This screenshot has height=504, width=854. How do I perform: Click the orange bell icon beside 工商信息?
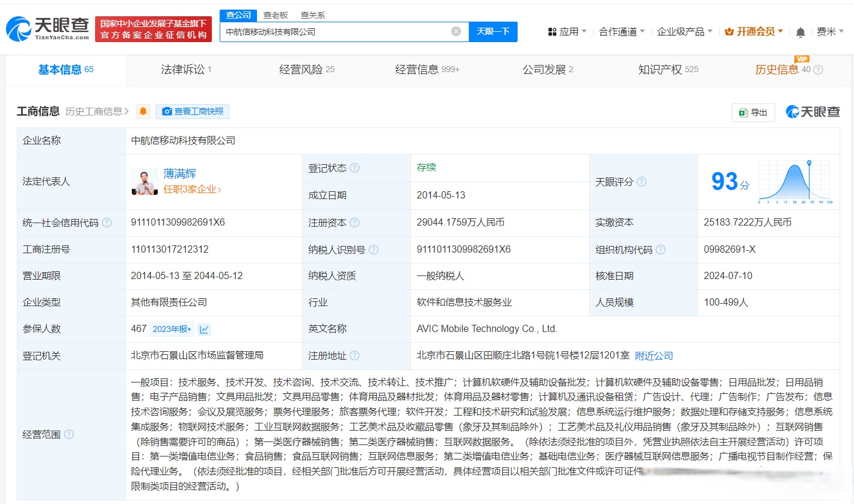143,111
